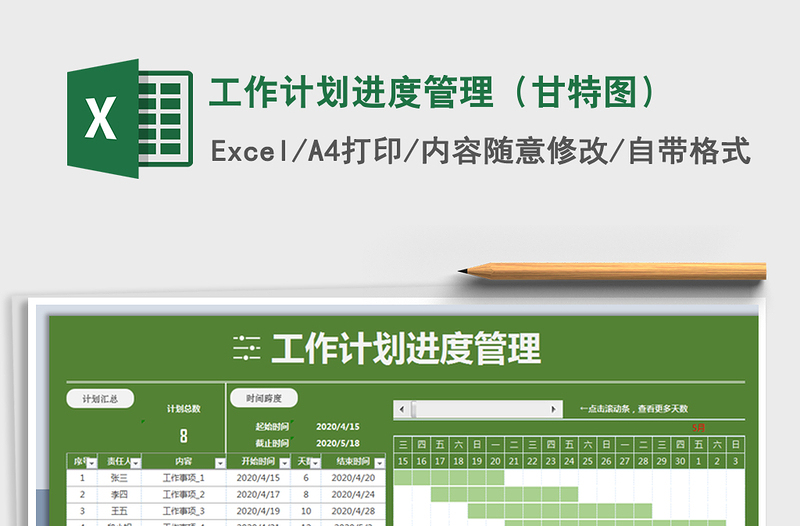The height and width of the screenshot is (526, 800).
Task: Select cell 工作事项_3
Action: click(x=184, y=511)
